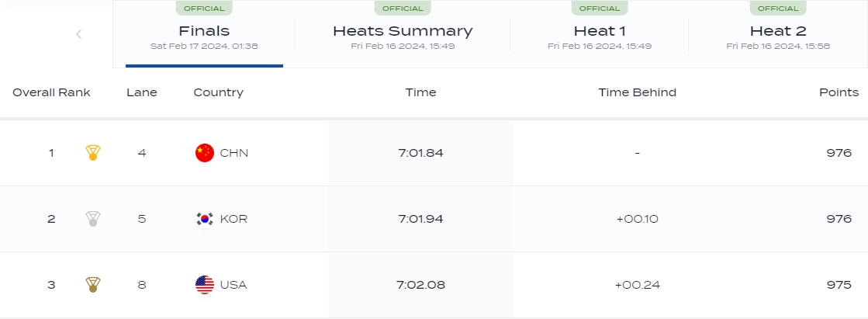Select the USA country label
Image resolution: width=868 pixels, height=319 pixels.
[233, 285]
